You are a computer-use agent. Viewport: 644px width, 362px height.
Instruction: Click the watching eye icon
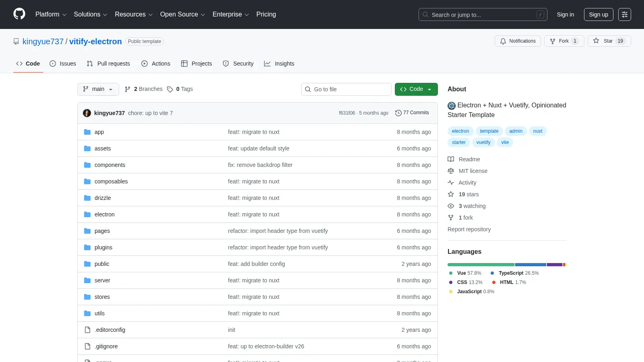(x=451, y=206)
